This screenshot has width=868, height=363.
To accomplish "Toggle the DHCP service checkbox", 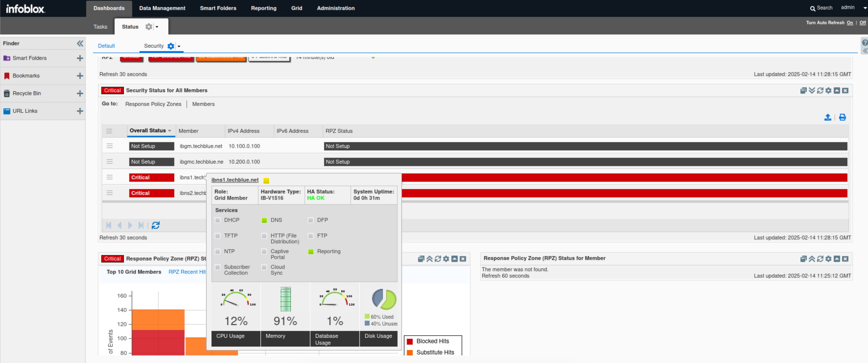I will point(218,220).
